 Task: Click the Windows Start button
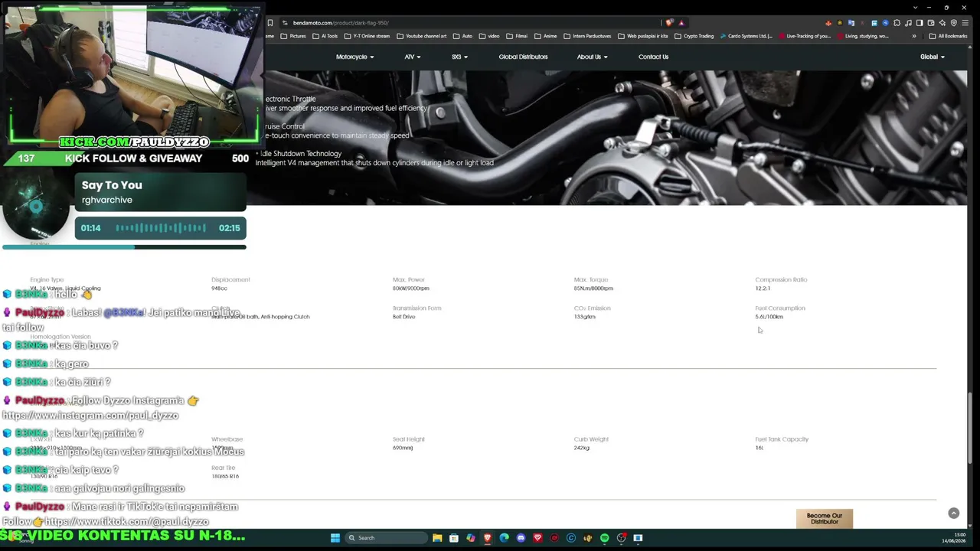[x=335, y=538]
